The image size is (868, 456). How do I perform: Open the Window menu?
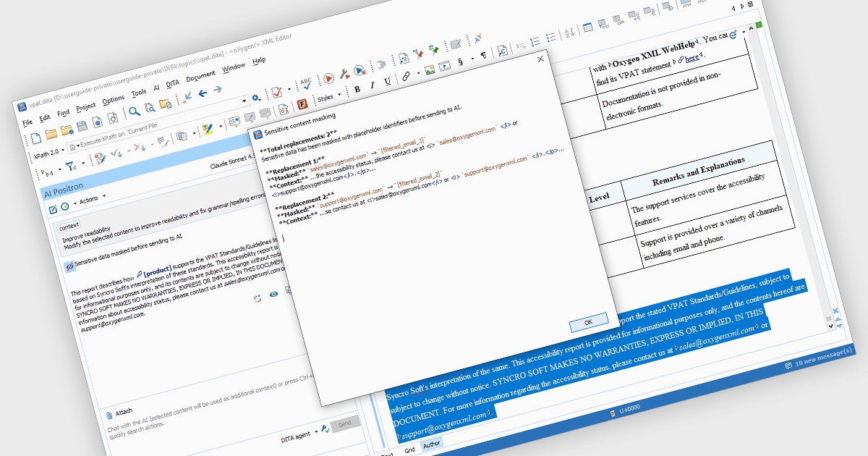tap(234, 67)
